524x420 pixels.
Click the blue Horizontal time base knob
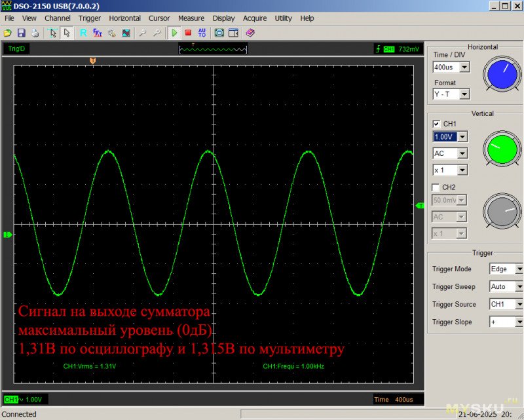click(503, 74)
